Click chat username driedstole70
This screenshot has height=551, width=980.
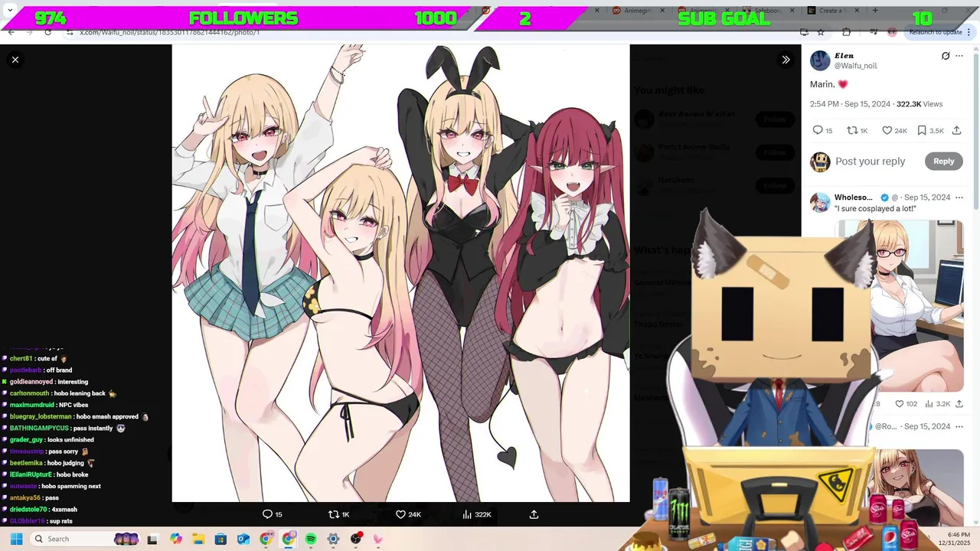(x=28, y=510)
